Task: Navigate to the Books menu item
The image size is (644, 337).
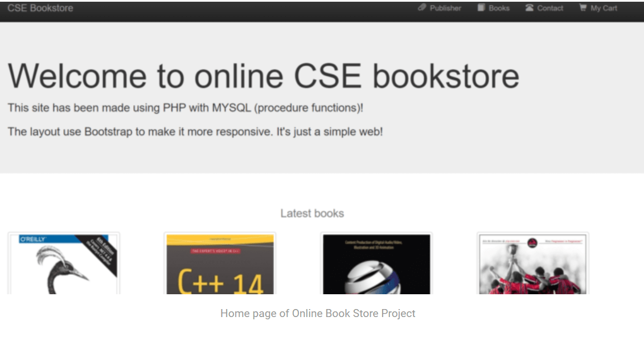Action: (x=498, y=8)
